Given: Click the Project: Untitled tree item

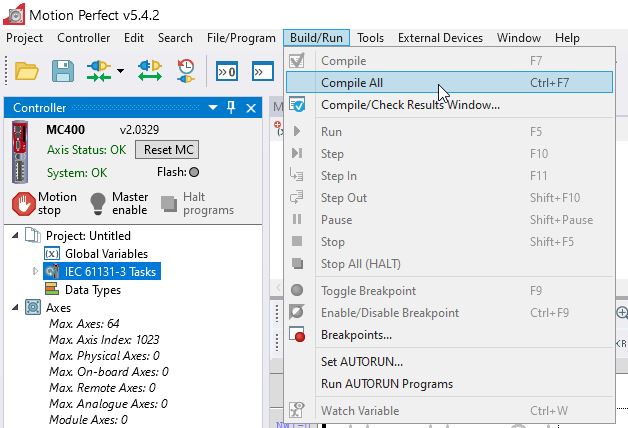Looking at the screenshot, I should pos(88,235).
